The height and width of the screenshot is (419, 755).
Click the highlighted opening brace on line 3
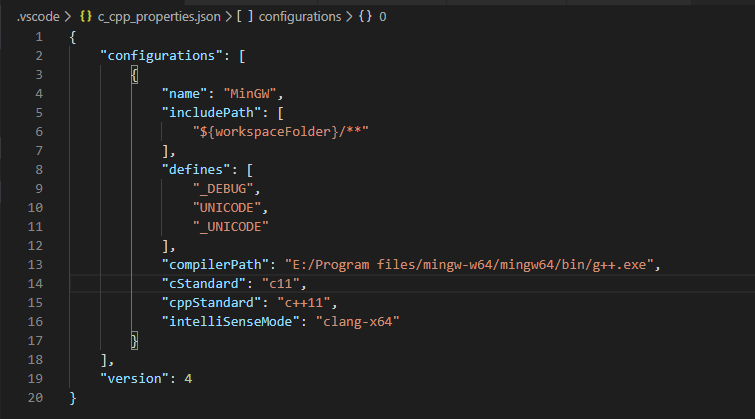(134, 75)
